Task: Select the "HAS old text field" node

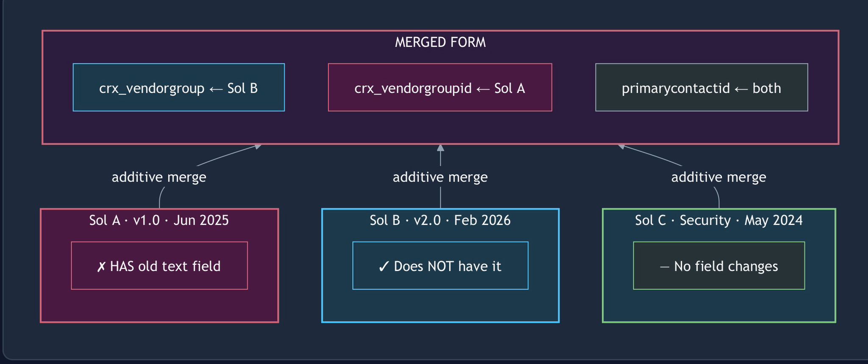Action: (159, 266)
